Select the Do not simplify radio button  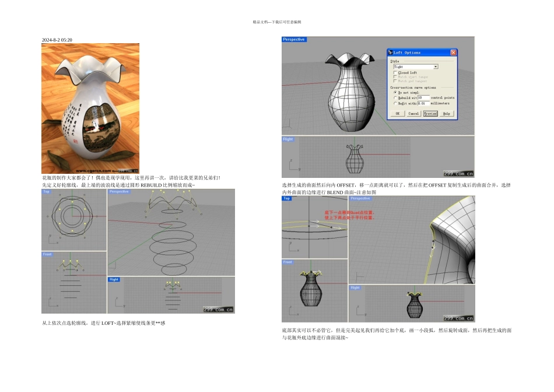(395, 92)
